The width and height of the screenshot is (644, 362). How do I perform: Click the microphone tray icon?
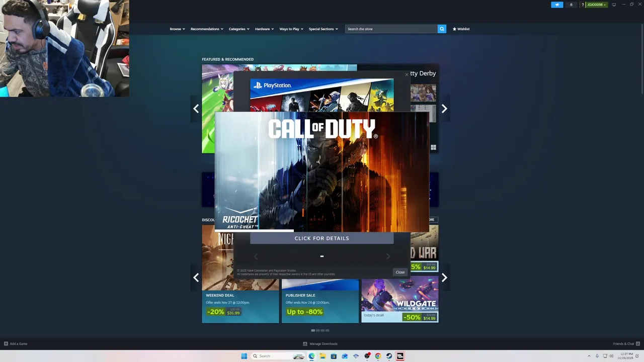597,356
